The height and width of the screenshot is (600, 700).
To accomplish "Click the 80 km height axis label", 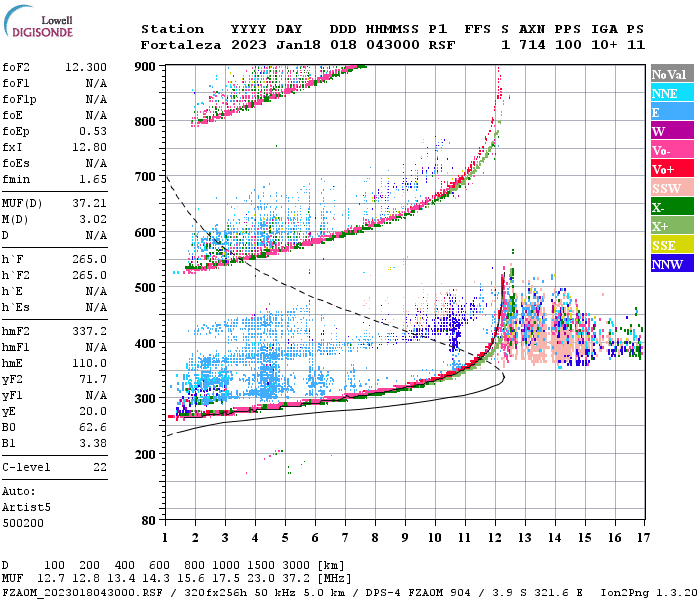I will 149,521.
